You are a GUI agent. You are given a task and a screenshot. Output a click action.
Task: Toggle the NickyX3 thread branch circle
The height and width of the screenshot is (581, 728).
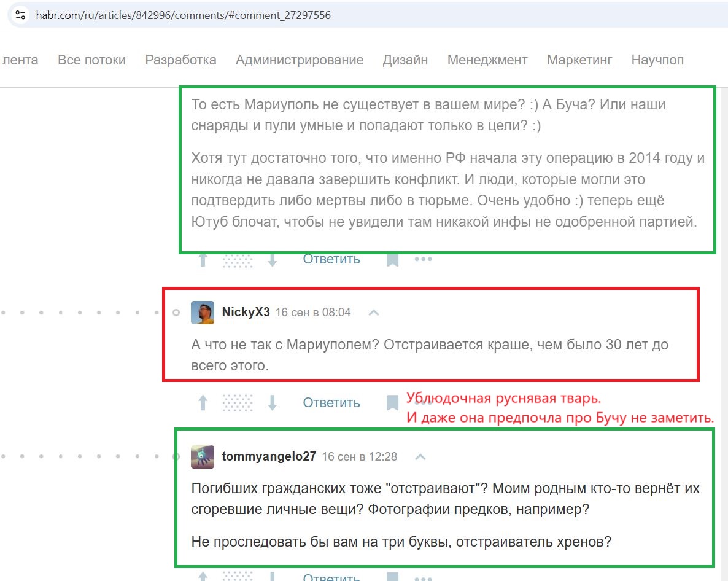176,313
